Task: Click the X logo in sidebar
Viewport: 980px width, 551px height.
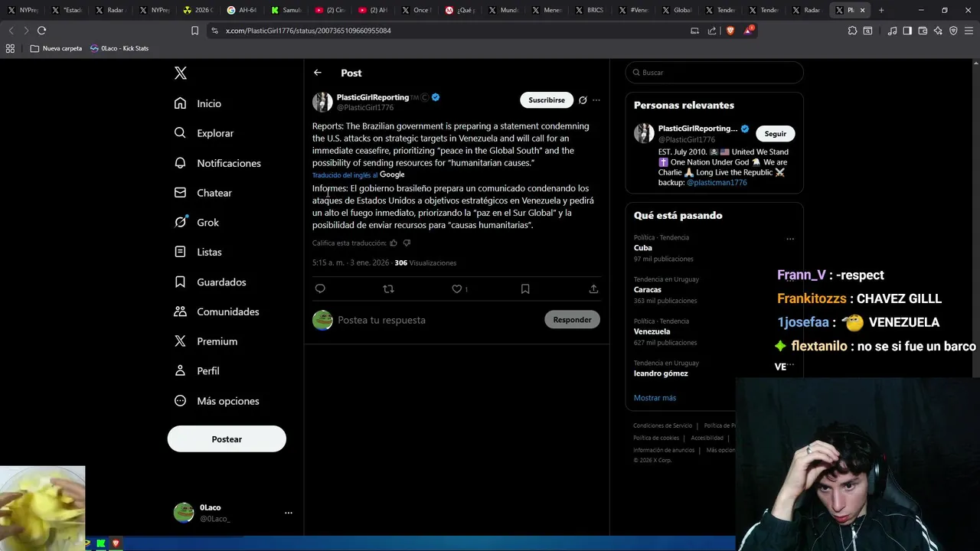Action: click(180, 73)
